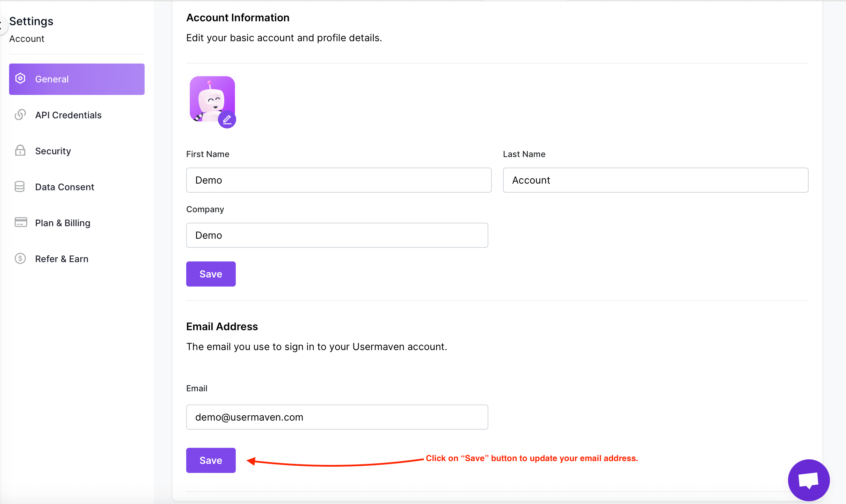Switch to the Security section

tap(53, 151)
